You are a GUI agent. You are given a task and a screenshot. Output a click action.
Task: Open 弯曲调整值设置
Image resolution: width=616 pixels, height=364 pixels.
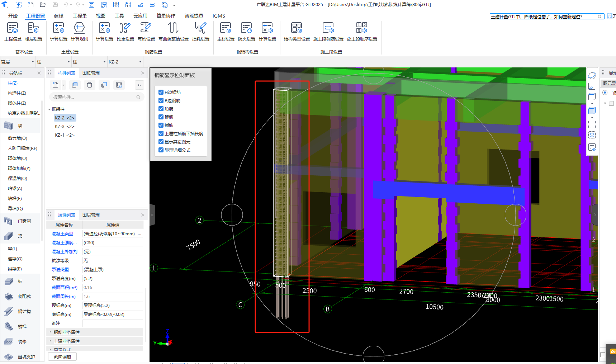point(174,32)
